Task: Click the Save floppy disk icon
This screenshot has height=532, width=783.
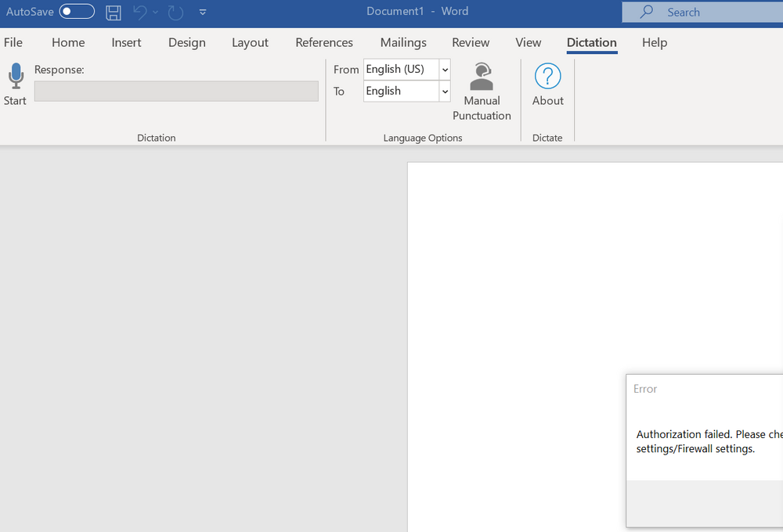Action: tap(114, 13)
